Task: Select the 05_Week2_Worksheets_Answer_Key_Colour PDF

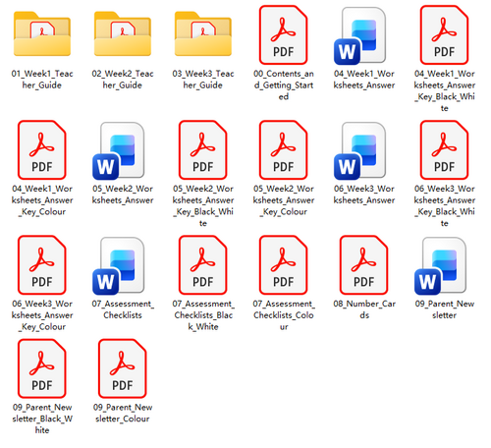Action: (x=284, y=149)
